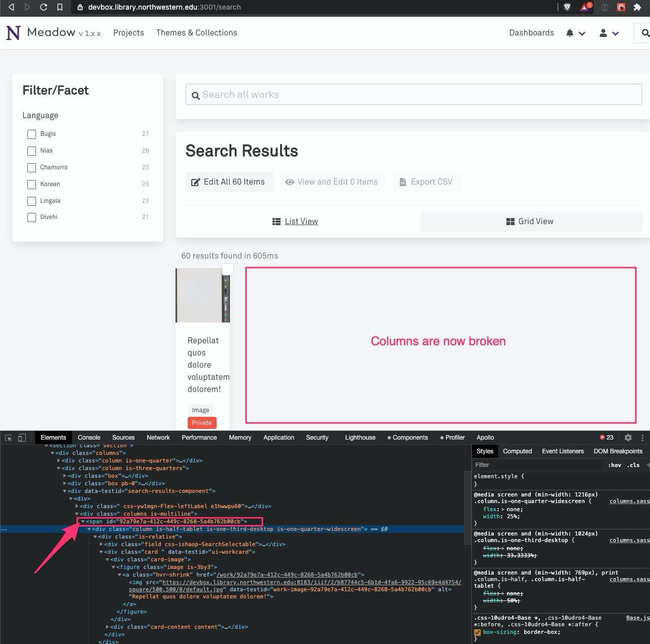
Task: Collapse the figure image is-3by3 node
Action: point(113,567)
